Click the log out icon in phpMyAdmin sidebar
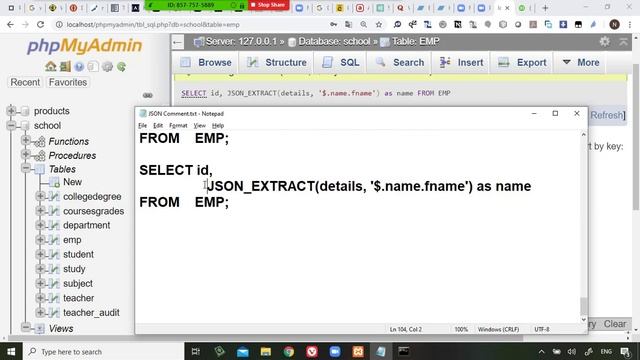 click(x=65, y=66)
